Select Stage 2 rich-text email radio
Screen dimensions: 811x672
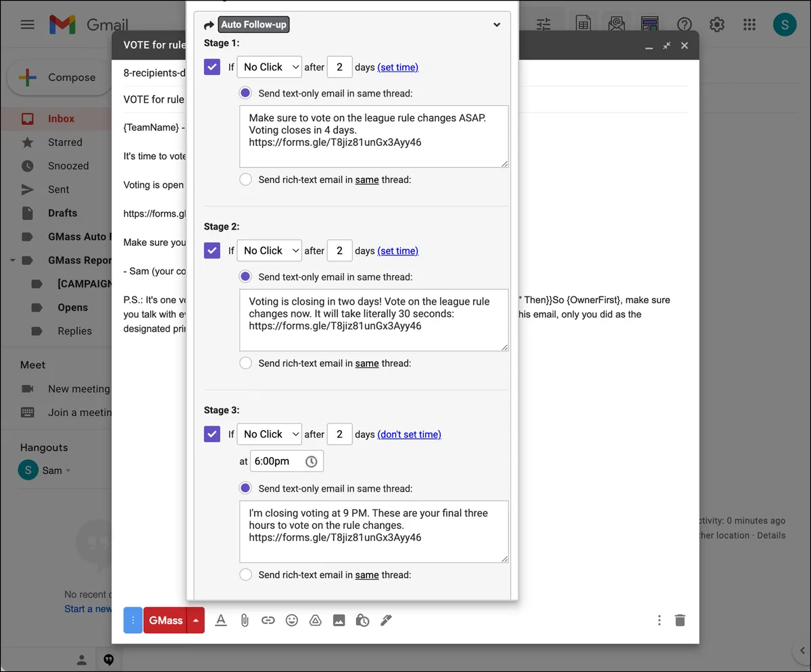tap(245, 363)
